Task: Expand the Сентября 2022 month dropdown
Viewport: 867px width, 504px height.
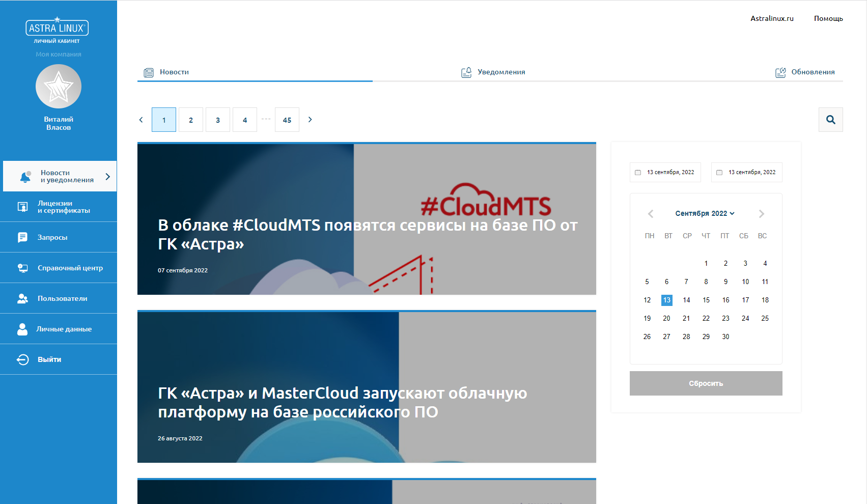Action: coord(705,213)
